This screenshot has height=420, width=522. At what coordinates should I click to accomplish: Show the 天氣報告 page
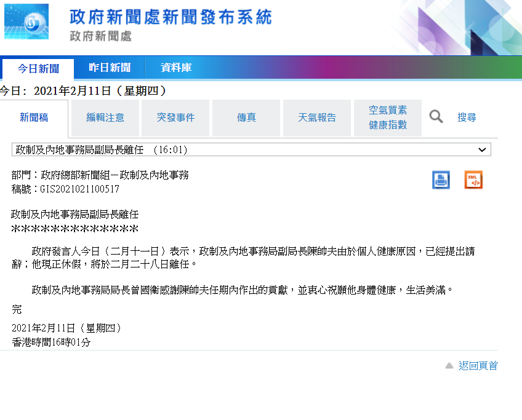(x=317, y=117)
